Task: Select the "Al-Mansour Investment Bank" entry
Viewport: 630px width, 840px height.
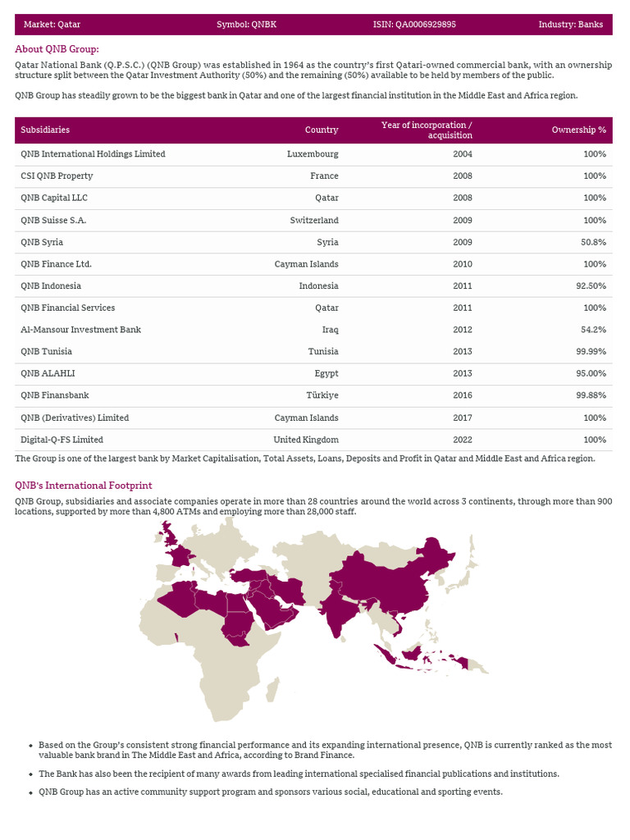Action: (80, 330)
